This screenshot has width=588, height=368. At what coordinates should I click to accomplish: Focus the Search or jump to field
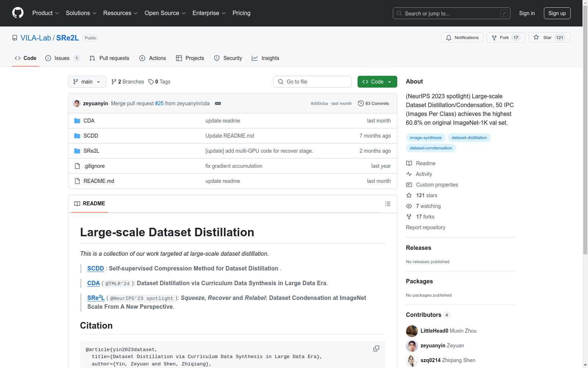coord(452,13)
